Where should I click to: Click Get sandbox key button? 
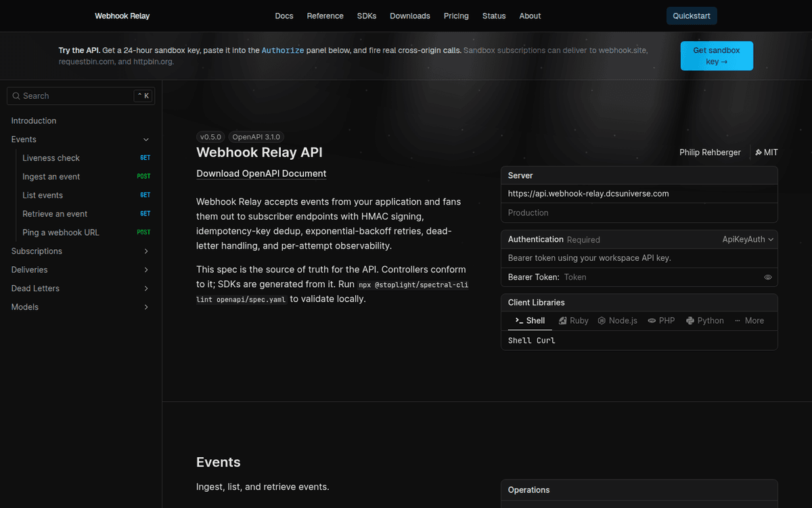[717, 56]
